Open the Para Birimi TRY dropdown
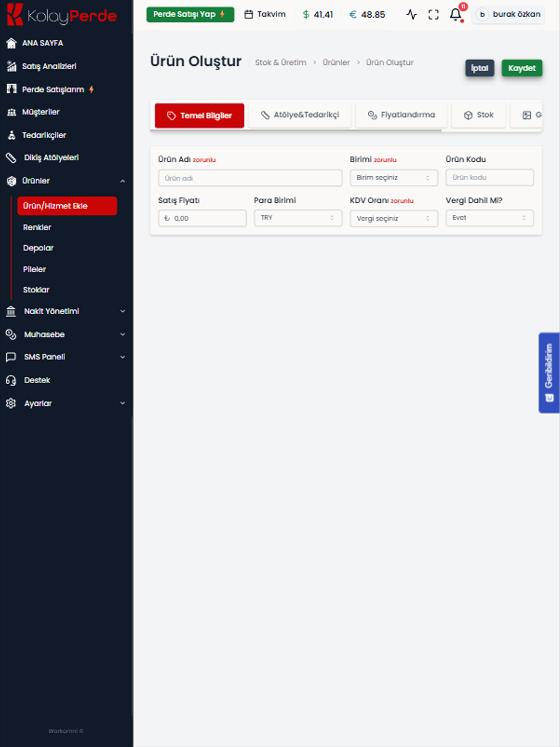 coord(298,218)
